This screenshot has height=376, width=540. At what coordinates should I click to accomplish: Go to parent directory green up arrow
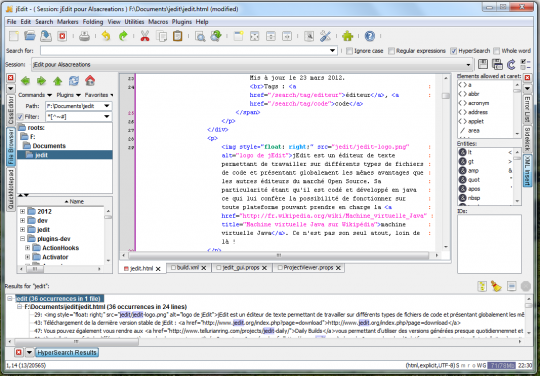(58, 81)
